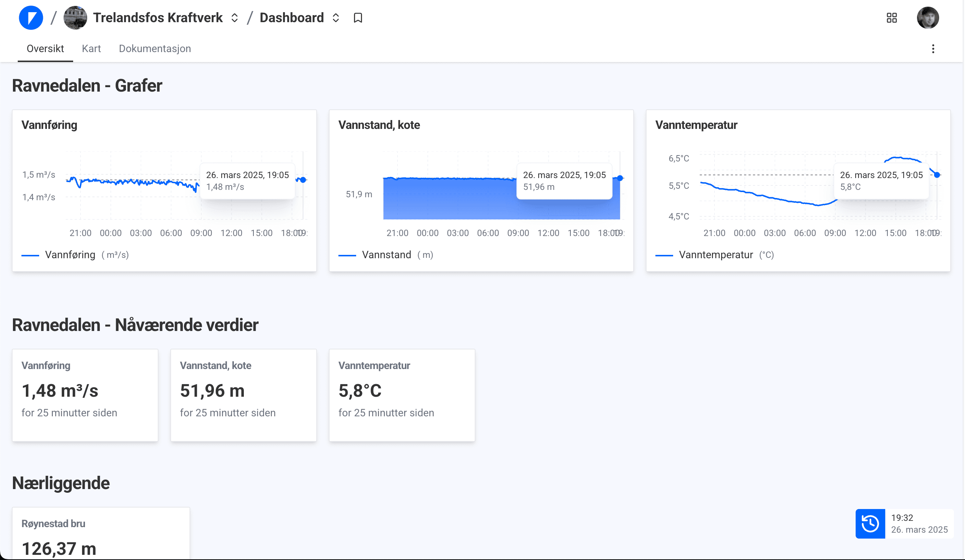
Task: Select the Oversikt tab
Action: (x=45, y=49)
